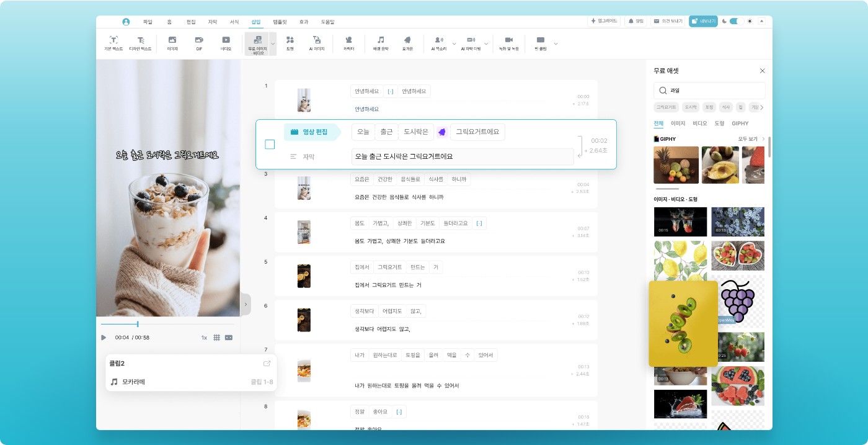Show more suggested keyword chips arrow

762,107
